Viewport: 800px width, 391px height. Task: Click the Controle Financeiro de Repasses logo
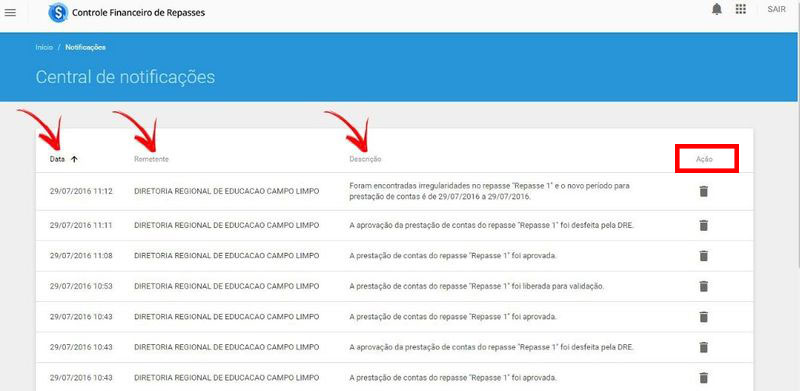[x=58, y=12]
